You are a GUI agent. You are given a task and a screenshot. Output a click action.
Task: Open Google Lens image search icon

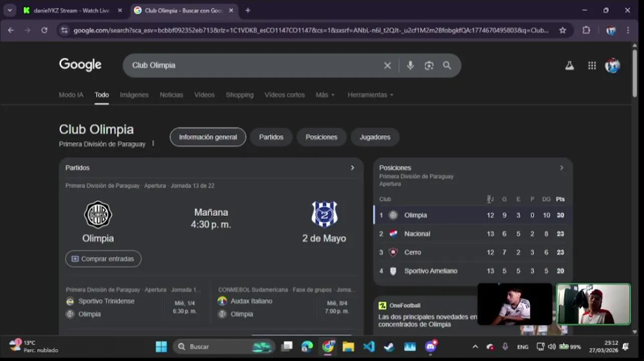pyautogui.click(x=429, y=65)
